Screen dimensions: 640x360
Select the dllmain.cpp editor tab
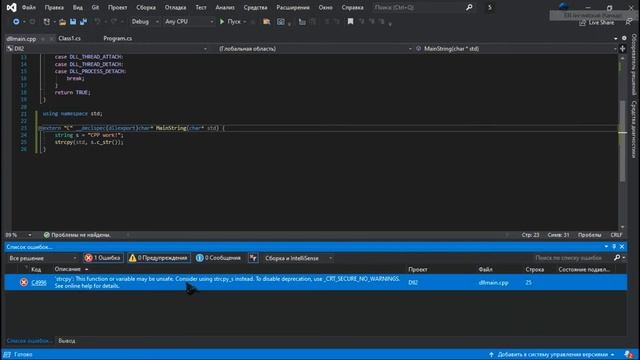coord(21,39)
